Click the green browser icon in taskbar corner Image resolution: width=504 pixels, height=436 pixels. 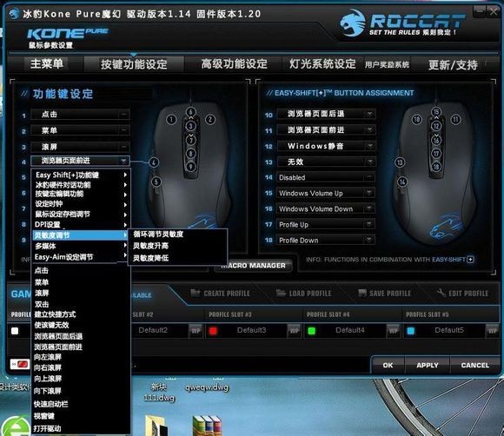[x=16, y=427]
